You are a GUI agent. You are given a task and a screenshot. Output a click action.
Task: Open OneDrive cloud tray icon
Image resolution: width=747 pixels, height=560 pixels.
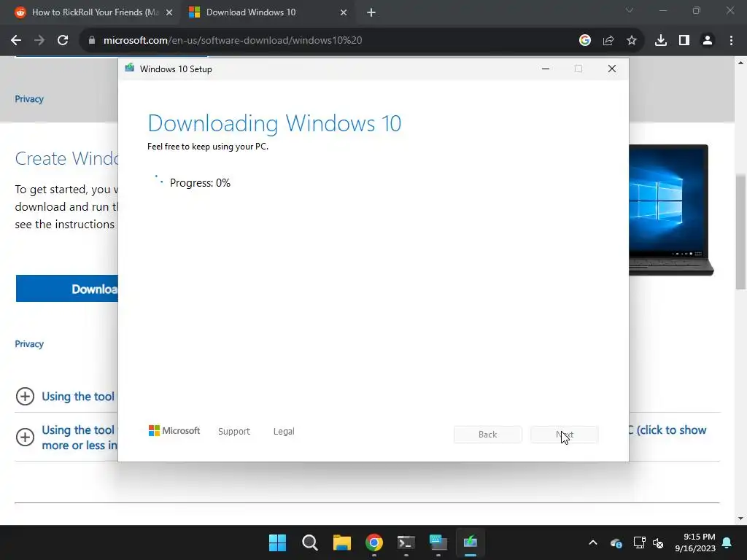pyautogui.click(x=616, y=542)
